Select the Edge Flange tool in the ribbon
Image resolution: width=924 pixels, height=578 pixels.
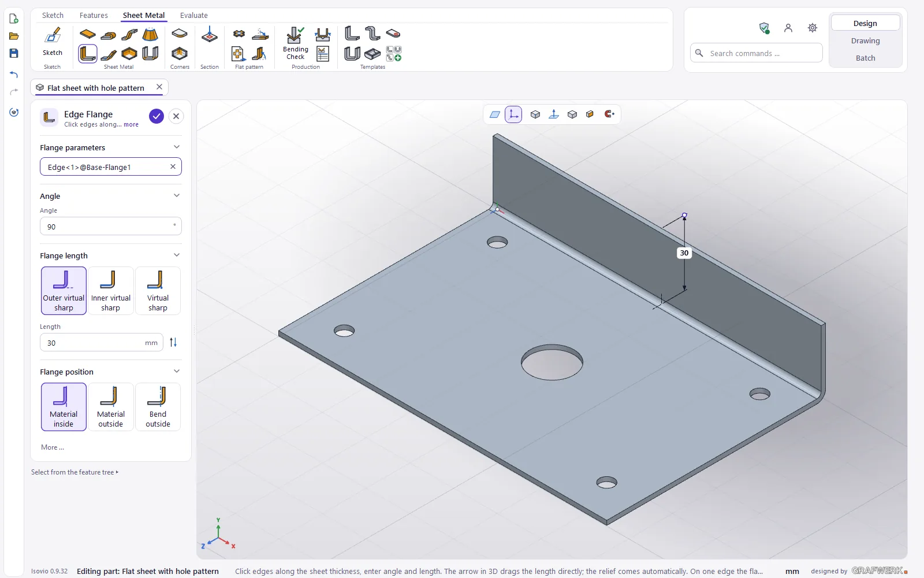tap(88, 54)
